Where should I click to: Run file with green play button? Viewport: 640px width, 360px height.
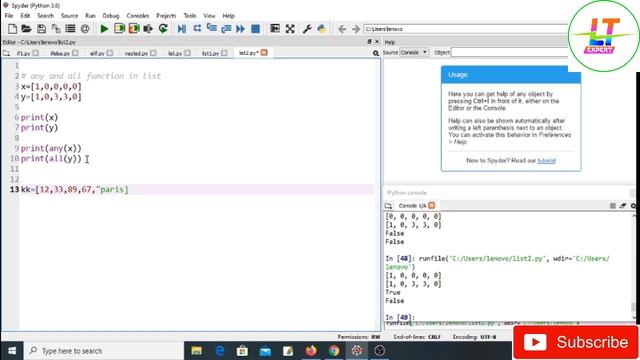[x=104, y=29]
